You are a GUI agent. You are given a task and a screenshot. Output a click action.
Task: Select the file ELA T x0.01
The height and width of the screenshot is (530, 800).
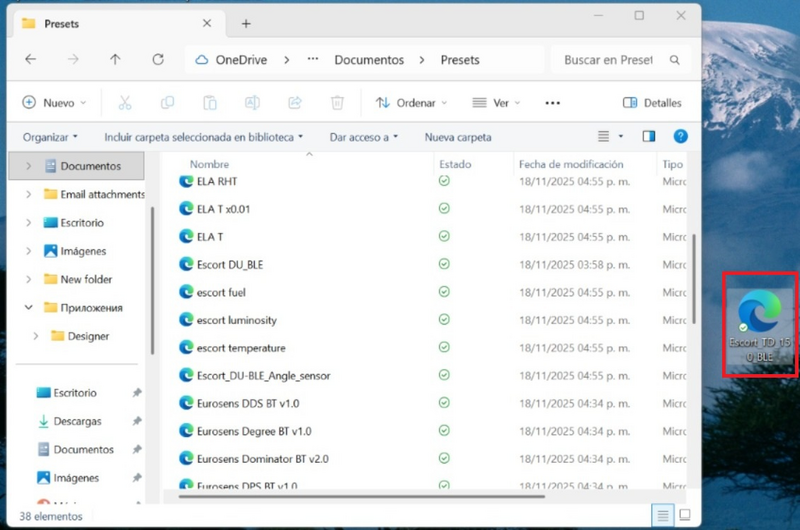tap(223, 209)
